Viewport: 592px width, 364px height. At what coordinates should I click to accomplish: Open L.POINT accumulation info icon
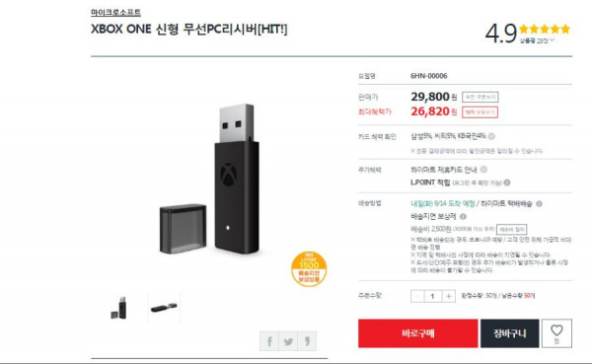(x=507, y=182)
